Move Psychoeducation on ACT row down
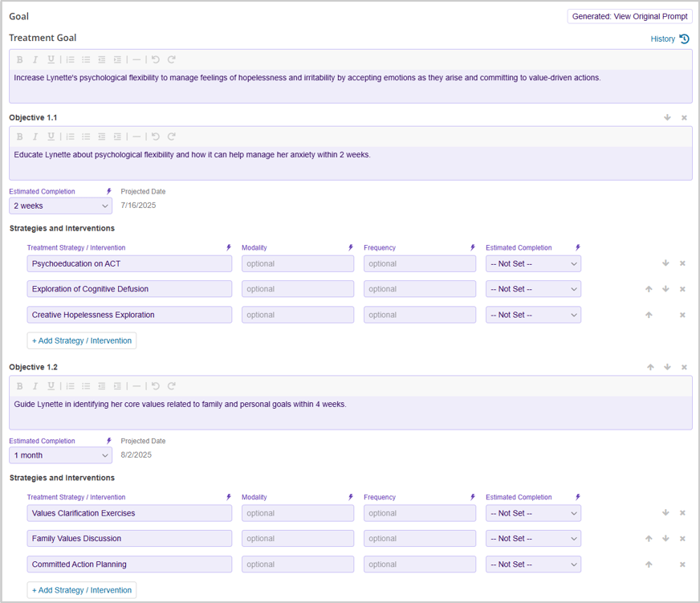 tap(665, 263)
